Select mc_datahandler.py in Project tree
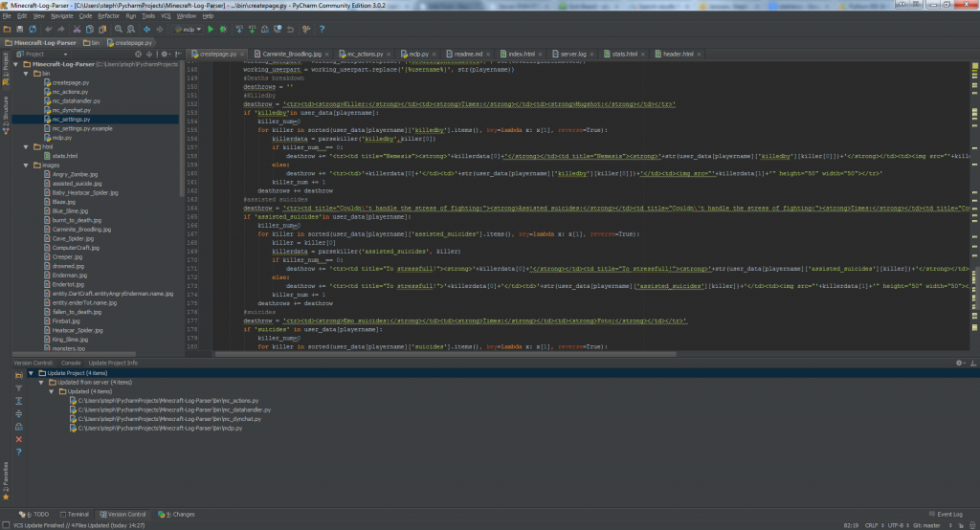The width and height of the screenshot is (980, 530). point(76,100)
